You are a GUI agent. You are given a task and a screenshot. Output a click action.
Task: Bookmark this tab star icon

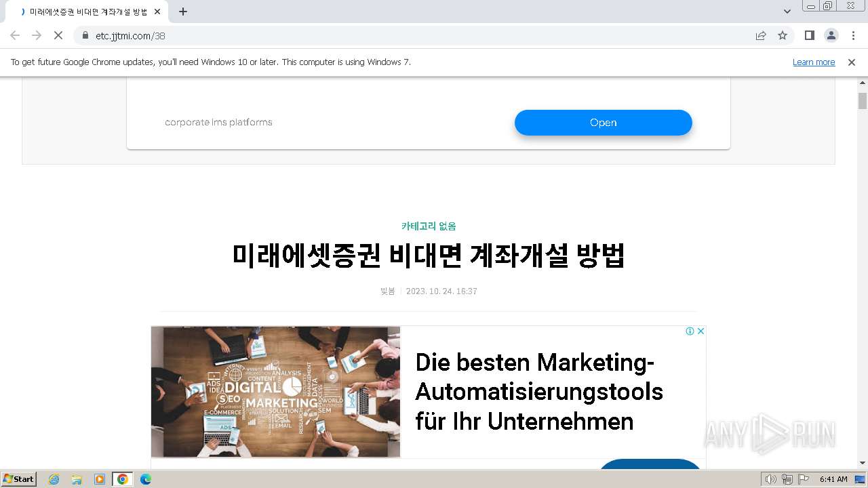pyautogui.click(x=783, y=35)
